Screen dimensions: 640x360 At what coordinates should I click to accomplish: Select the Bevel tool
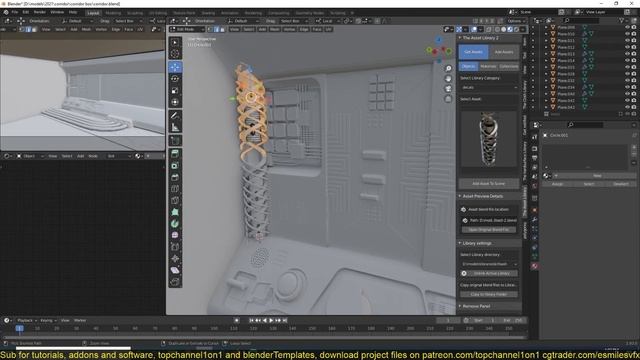tap(175, 177)
